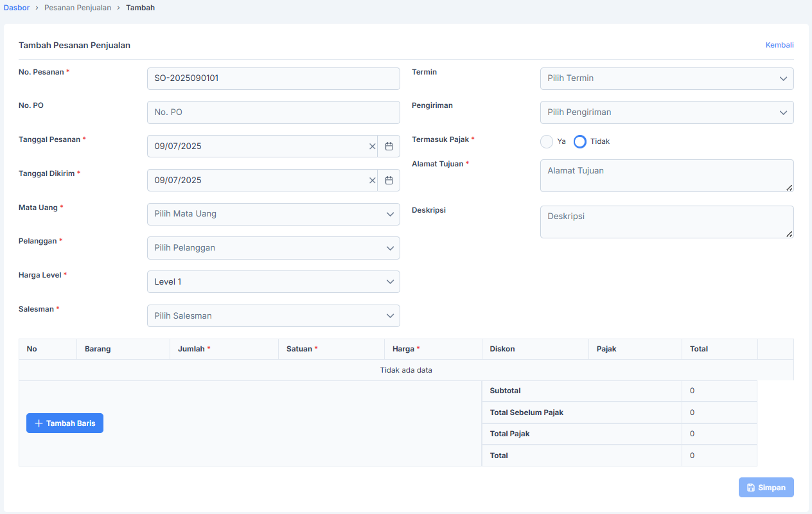Select the Ya radio for Termasuk Pajak
Screen dimensions: 812x514
[547, 141]
